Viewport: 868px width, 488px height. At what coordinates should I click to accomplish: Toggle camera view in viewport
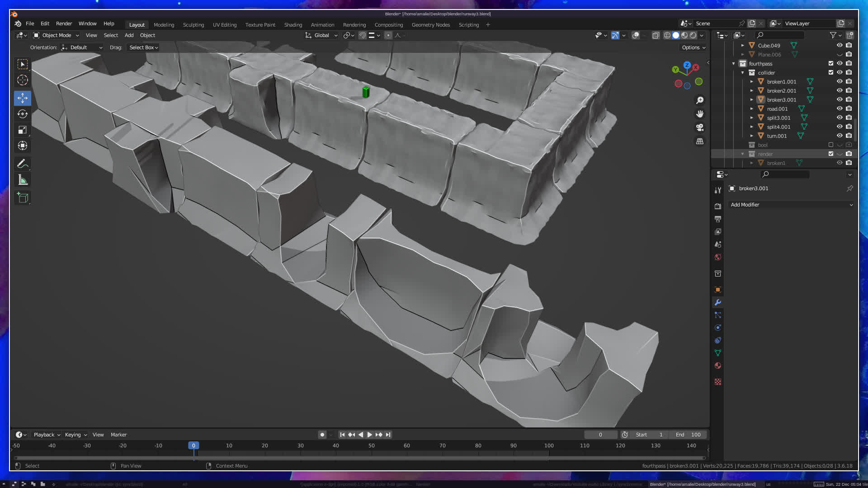click(x=700, y=127)
